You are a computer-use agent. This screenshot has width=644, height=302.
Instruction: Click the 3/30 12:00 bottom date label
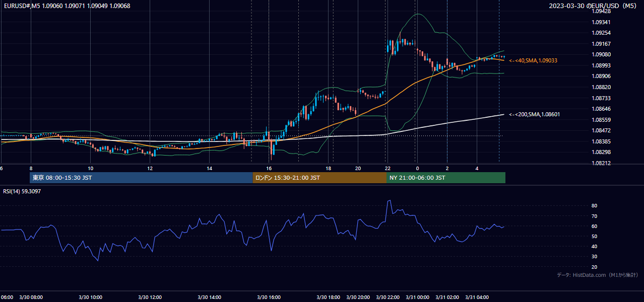[x=150, y=297]
